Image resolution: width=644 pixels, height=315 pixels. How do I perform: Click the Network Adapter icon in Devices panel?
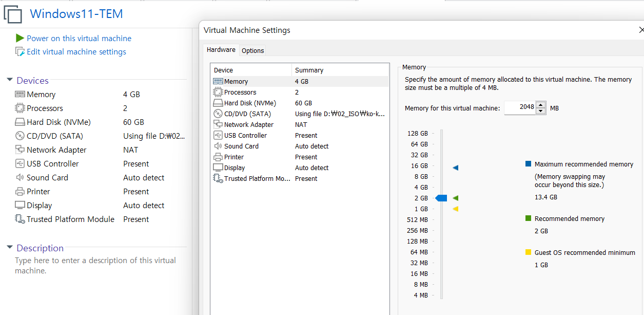pyautogui.click(x=20, y=150)
